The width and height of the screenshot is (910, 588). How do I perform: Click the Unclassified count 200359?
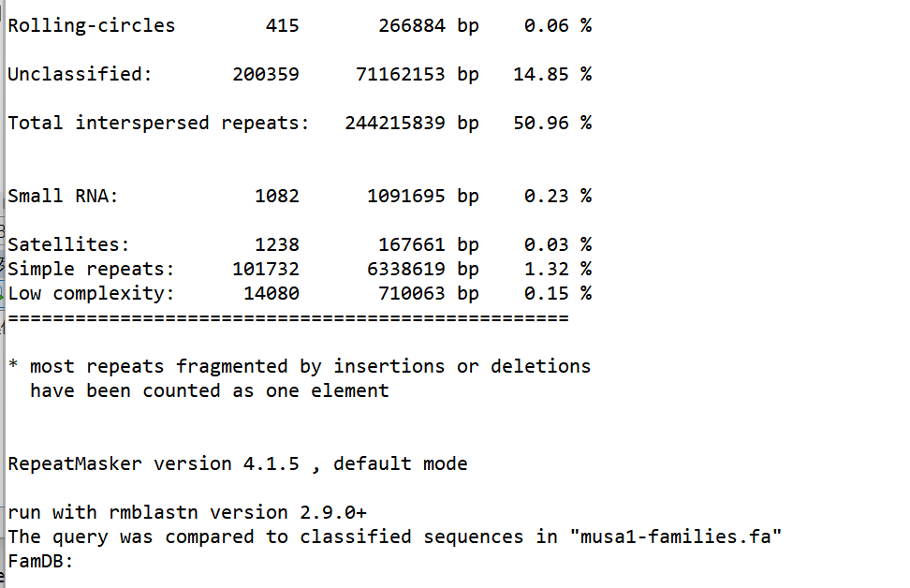(x=266, y=74)
